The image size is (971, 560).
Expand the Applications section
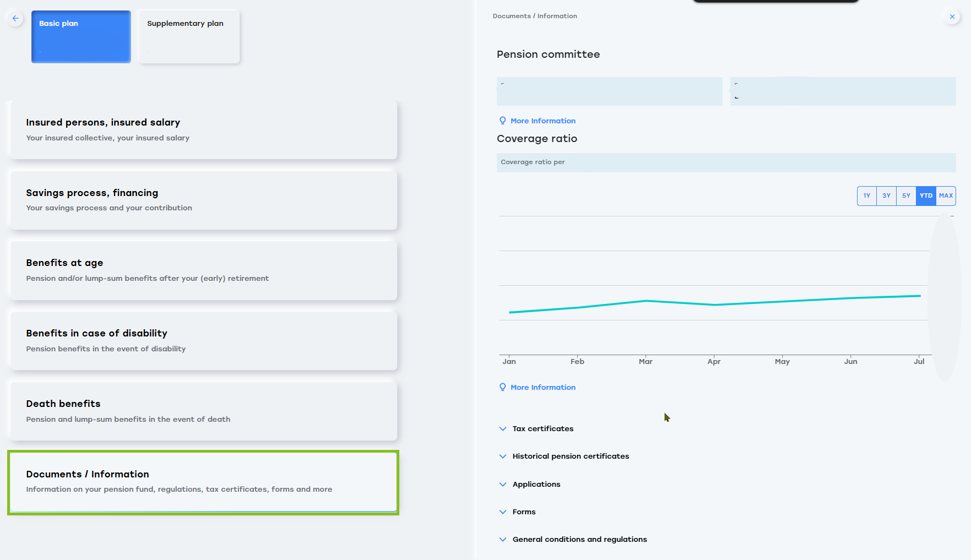pos(536,484)
